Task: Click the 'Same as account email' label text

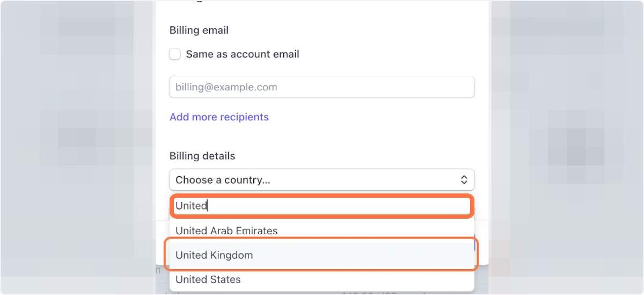Action: coord(242,54)
